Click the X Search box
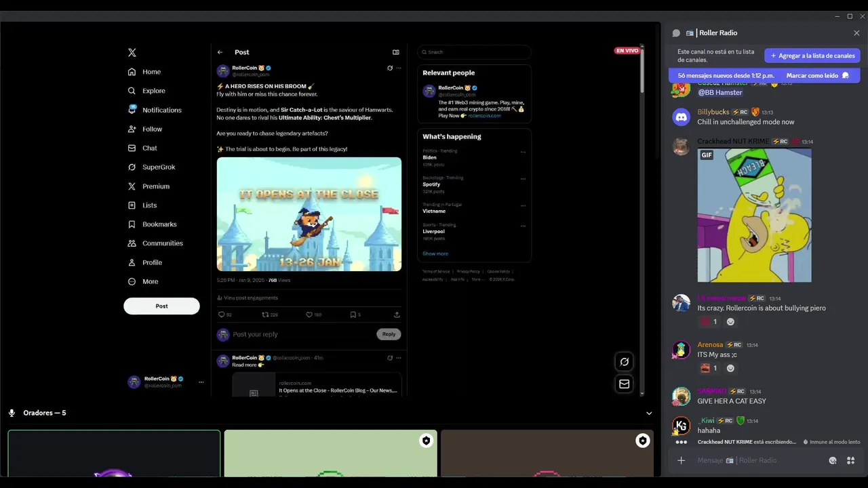 [x=474, y=52]
